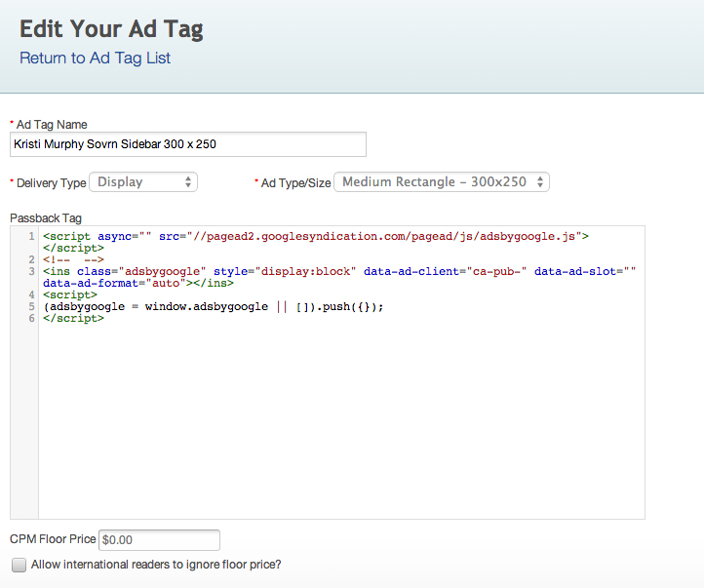Click the googlesyndication.com script src URL

coord(384,236)
